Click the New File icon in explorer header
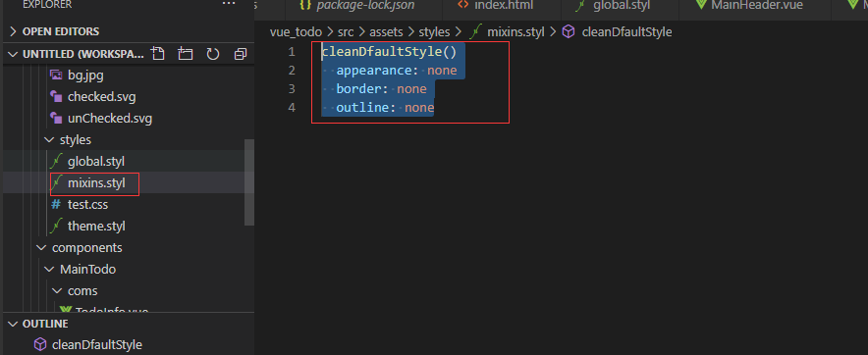Screen dimensions: 868x355 pos(158,54)
